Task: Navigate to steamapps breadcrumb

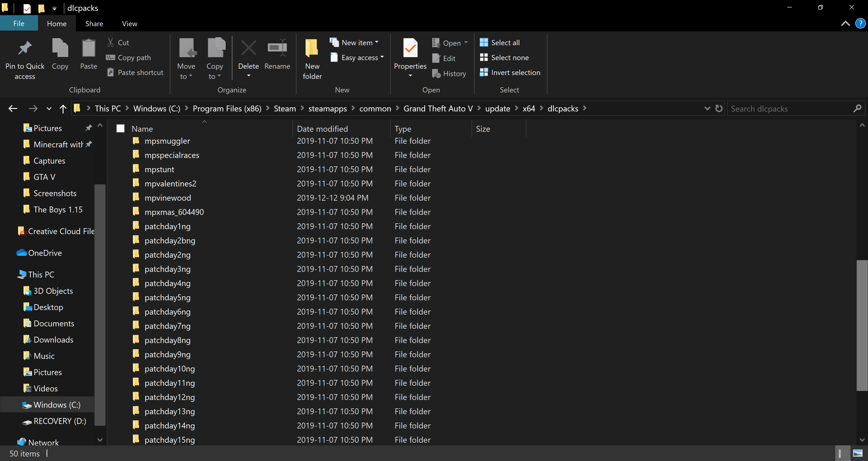Action: 328,108
